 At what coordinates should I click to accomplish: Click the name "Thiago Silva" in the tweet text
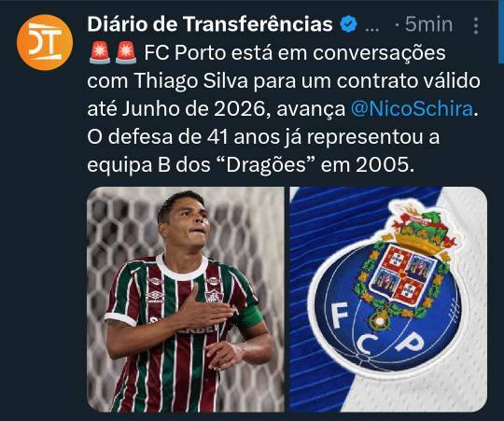tap(191, 81)
